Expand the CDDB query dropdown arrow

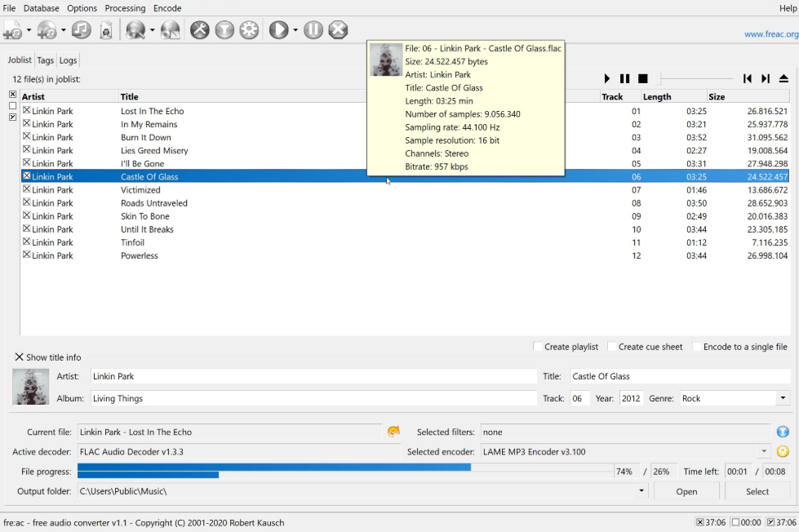pyautogui.click(x=152, y=30)
